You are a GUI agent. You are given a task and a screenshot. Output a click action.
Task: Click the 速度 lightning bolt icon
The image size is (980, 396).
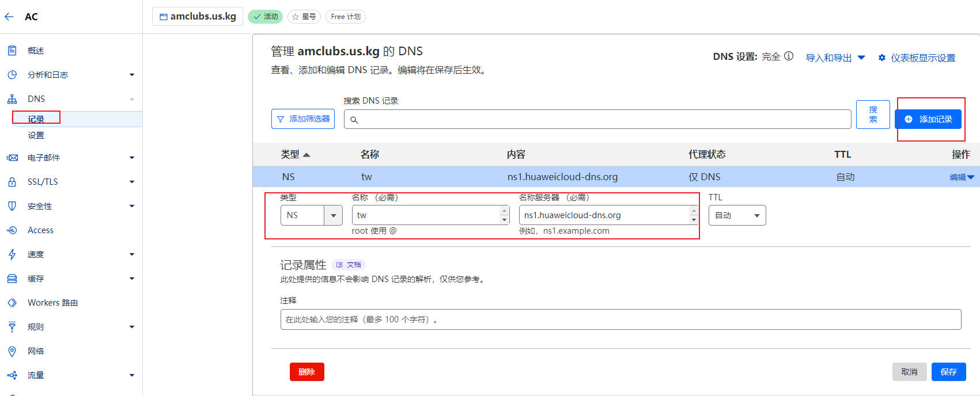[x=12, y=254]
